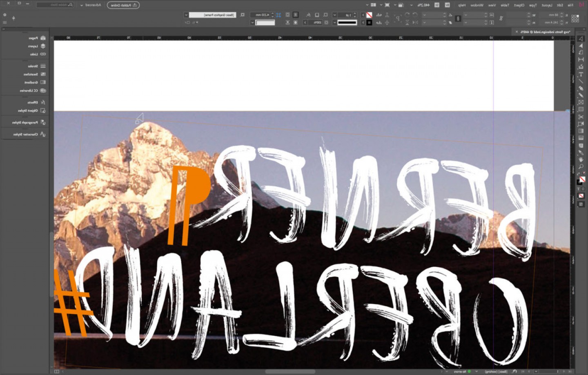Open the File menu
The image size is (588, 375).
570,5
